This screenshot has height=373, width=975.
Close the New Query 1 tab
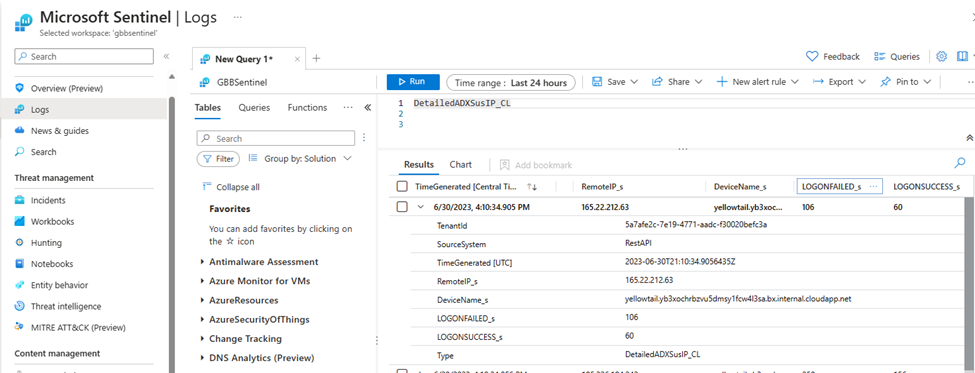coord(297,59)
